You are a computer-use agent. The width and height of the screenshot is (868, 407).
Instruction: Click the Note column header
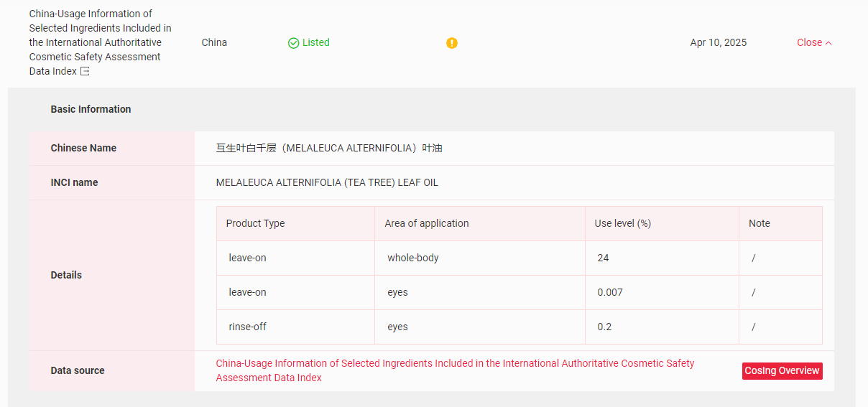tap(759, 223)
